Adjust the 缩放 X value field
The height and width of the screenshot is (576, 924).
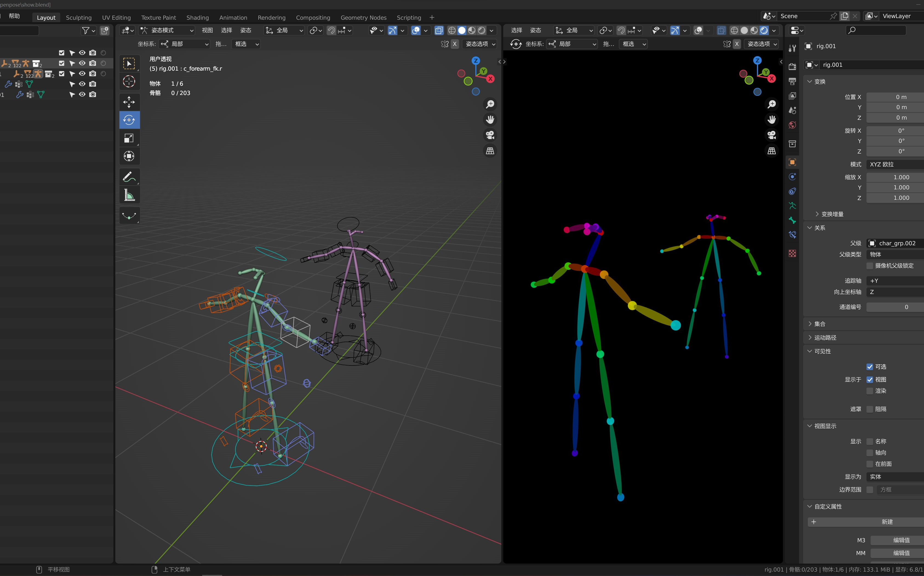tap(895, 177)
